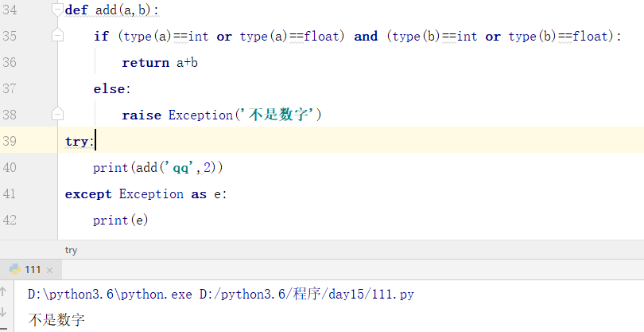Click the def keyword on line 34

tap(76, 10)
